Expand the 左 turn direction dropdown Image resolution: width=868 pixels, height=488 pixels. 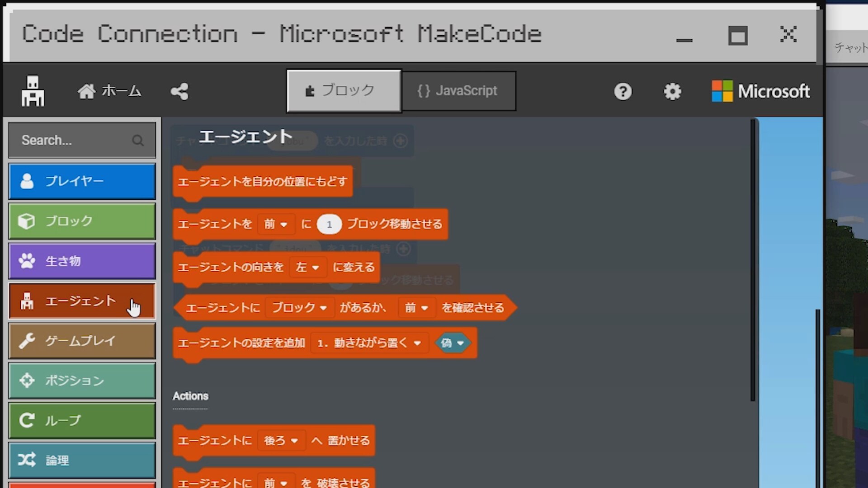click(307, 267)
